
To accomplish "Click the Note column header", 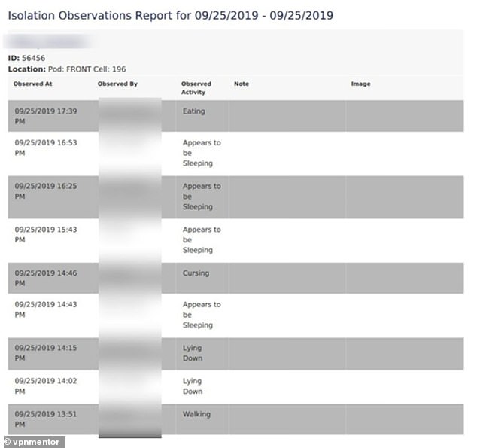I will (242, 84).
